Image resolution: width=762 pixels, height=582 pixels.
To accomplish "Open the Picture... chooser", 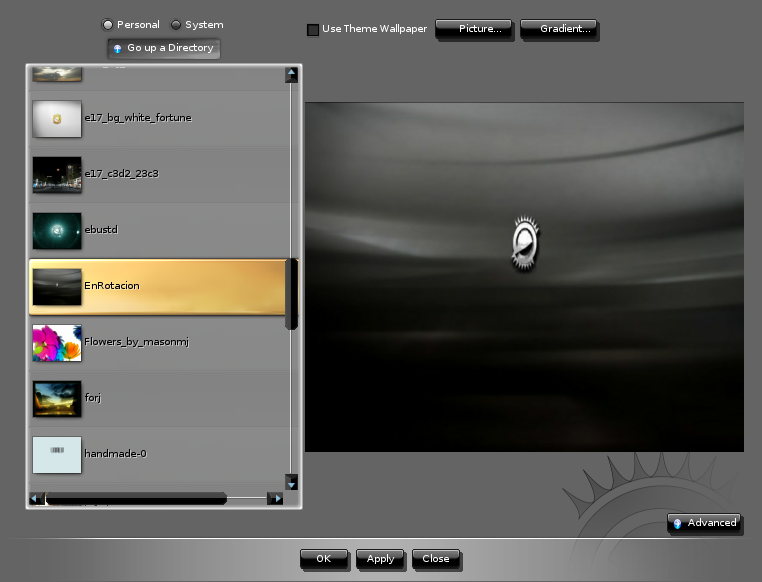I will click(x=474, y=29).
